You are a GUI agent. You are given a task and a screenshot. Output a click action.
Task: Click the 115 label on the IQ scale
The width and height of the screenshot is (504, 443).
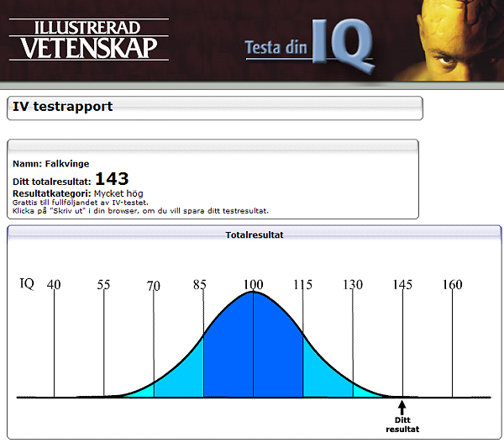302,284
